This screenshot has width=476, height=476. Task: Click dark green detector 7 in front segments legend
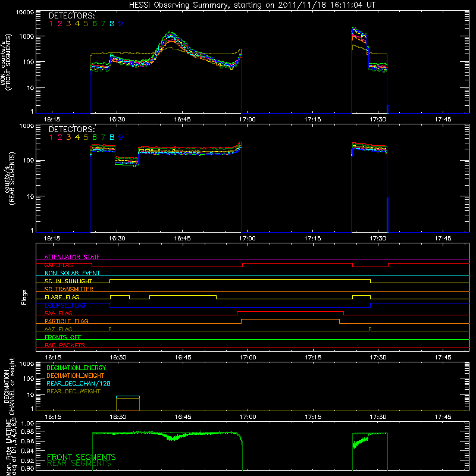click(x=103, y=23)
